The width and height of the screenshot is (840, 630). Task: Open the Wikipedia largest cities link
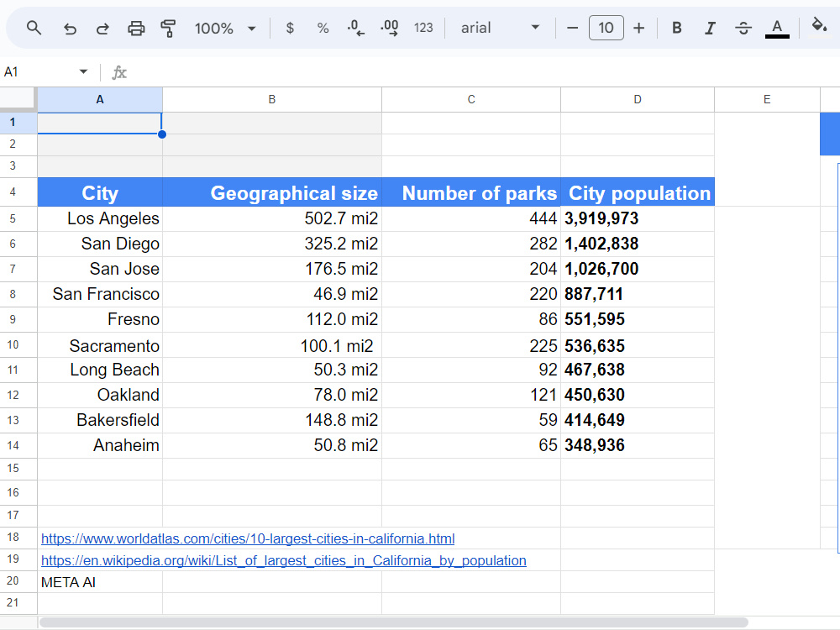point(283,560)
